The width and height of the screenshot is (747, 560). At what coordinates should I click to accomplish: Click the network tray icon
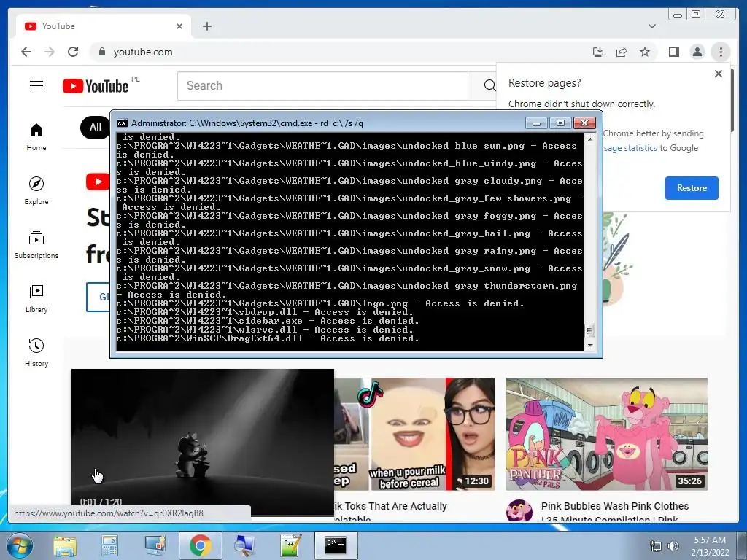click(x=656, y=546)
